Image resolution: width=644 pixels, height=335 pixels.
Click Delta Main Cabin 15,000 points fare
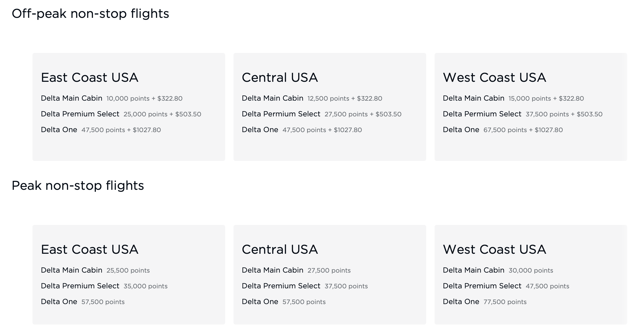513,98
